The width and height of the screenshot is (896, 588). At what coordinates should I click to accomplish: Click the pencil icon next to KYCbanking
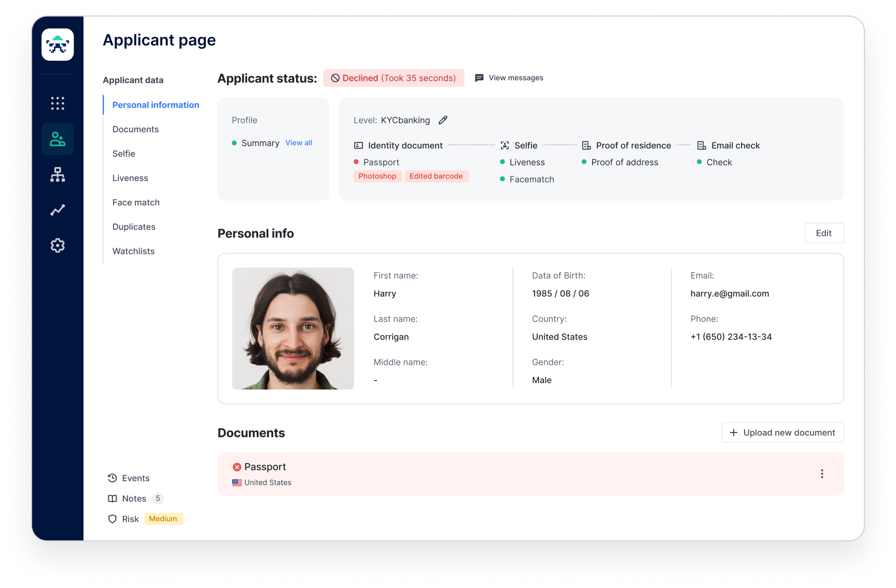pyautogui.click(x=443, y=120)
